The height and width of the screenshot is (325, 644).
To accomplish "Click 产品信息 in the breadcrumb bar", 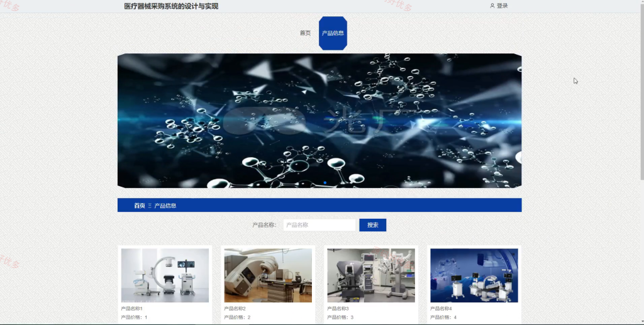I will click(165, 206).
